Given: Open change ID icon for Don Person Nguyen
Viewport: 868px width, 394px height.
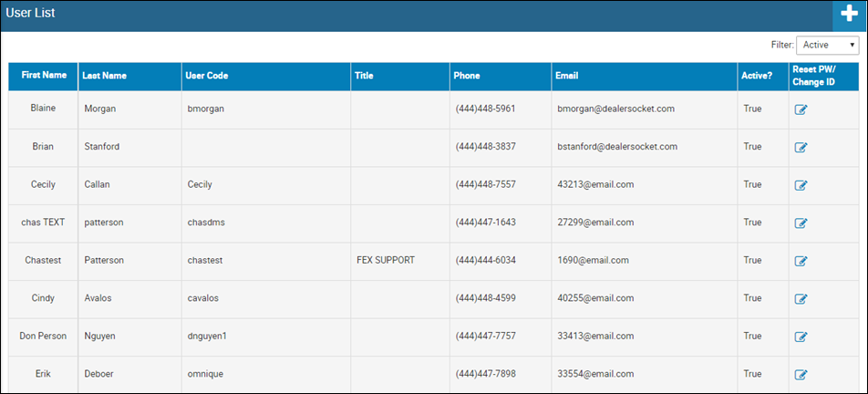Looking at the screenshot, I should (801, 337).
